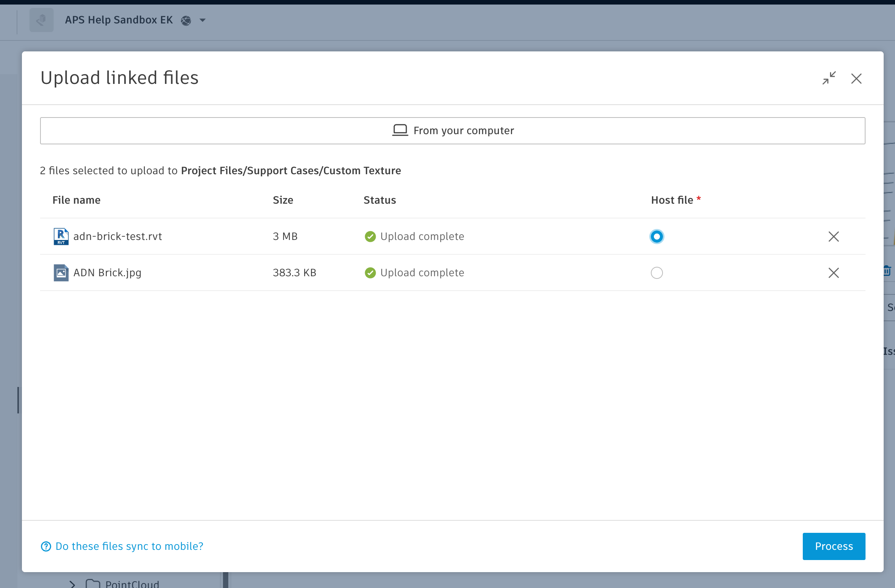Click green checkmark beside adn-brick-test.rvt status
This screenshot has height=588, width=895.
tap(370, 237)
